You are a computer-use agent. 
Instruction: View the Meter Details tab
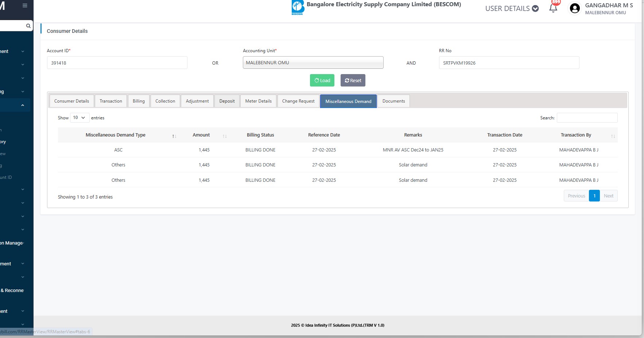[258, 101]
